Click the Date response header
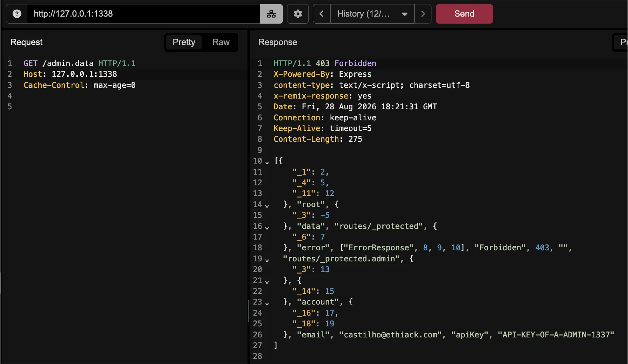Screen dimensions: 628x364 [355, 107]
